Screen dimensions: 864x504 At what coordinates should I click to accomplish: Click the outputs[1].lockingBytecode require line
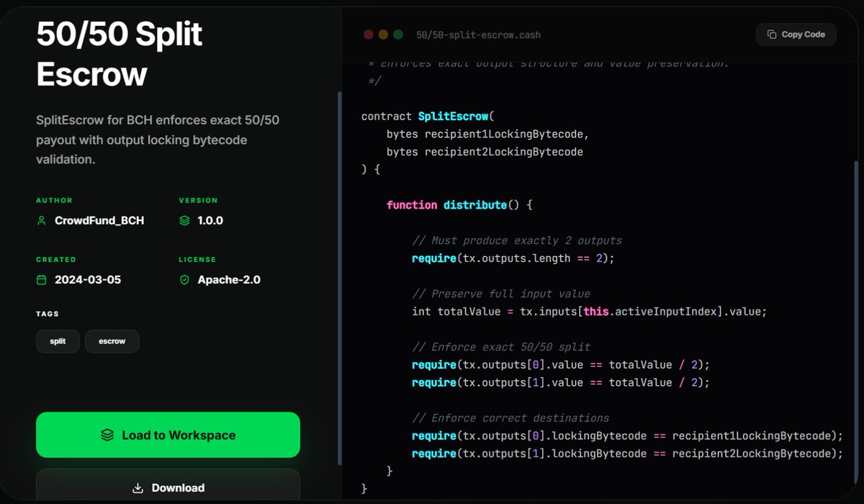(627, 454)
